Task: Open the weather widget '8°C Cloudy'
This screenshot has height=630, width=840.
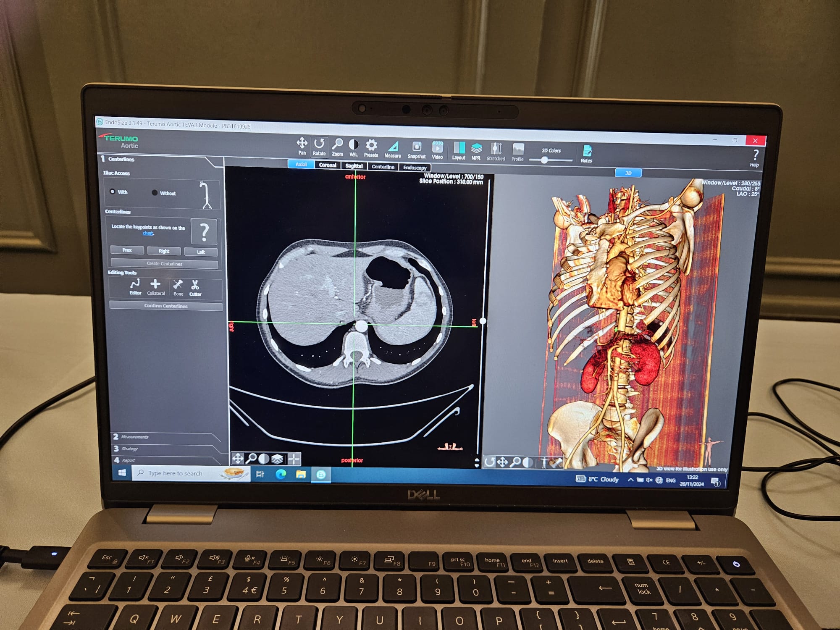Action: 598,479
